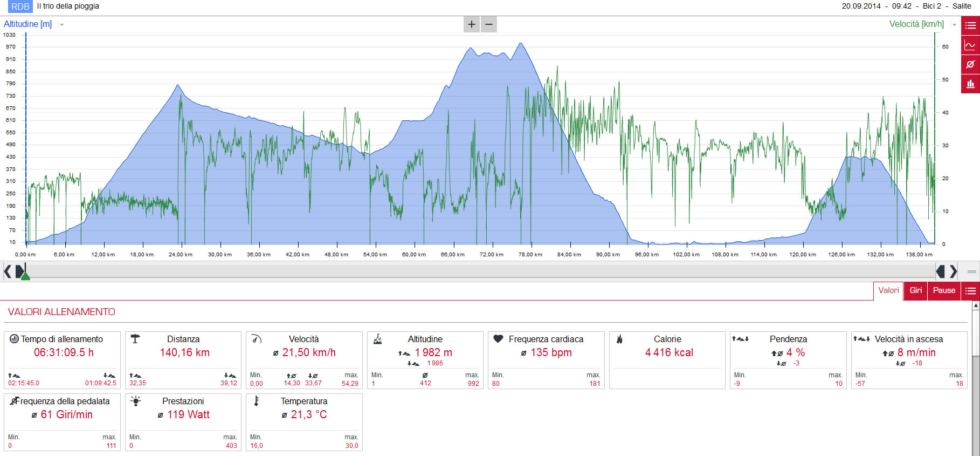Viewport: 980px width, 456px height.
Task: Switch to the Pause tab
Action: point(944,291)
